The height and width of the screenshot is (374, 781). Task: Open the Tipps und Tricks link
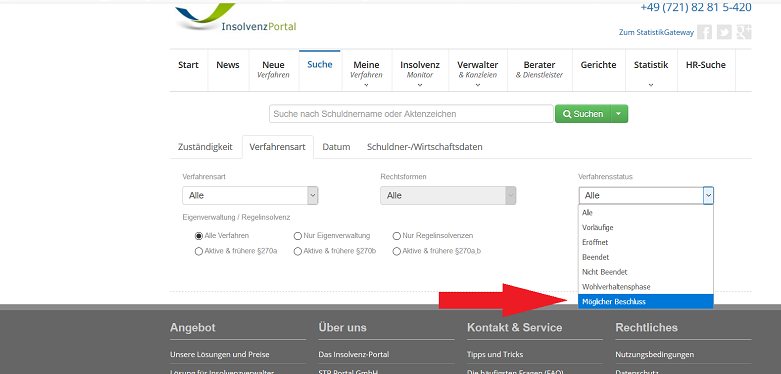(495, 355)
